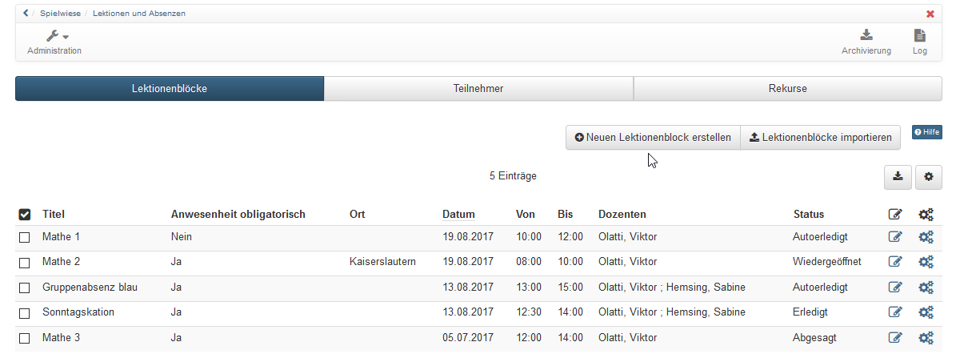Image resolution: width=980 pixels, height=354 pixels.
Task: Click edit icon for Mathe 1
Action: click(895, 237)
